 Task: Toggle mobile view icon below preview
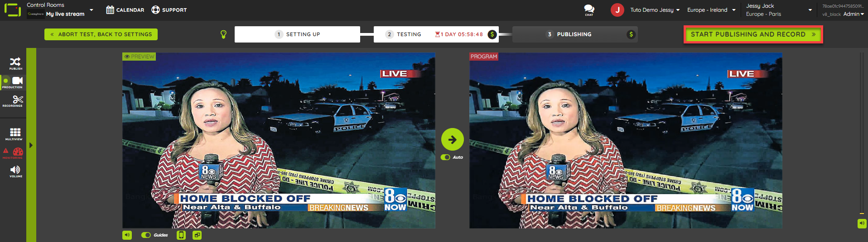point(181,235)
